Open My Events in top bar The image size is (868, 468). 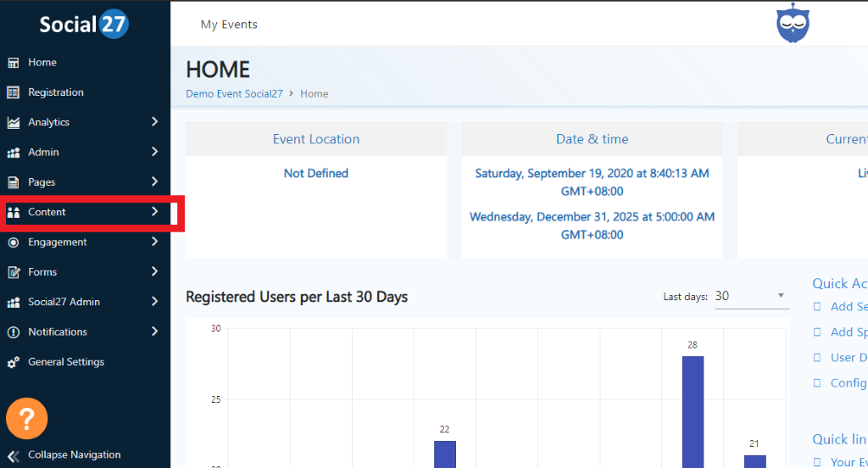[229, 25]
